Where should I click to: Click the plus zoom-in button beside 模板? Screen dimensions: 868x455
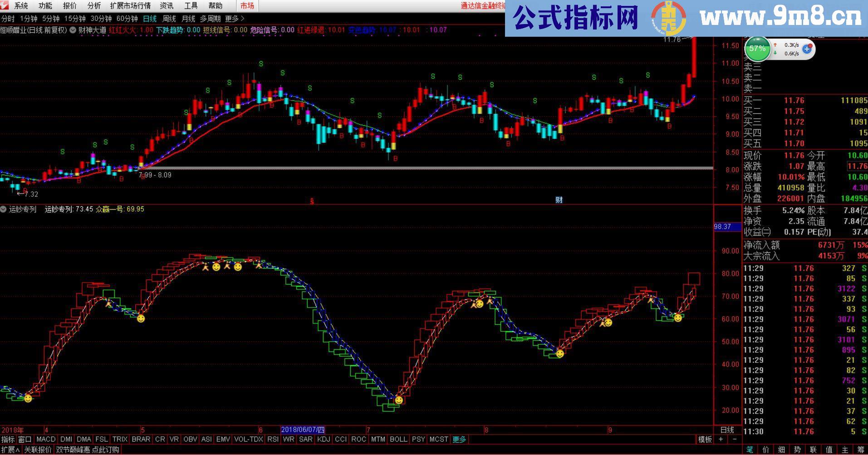(721, 439)
